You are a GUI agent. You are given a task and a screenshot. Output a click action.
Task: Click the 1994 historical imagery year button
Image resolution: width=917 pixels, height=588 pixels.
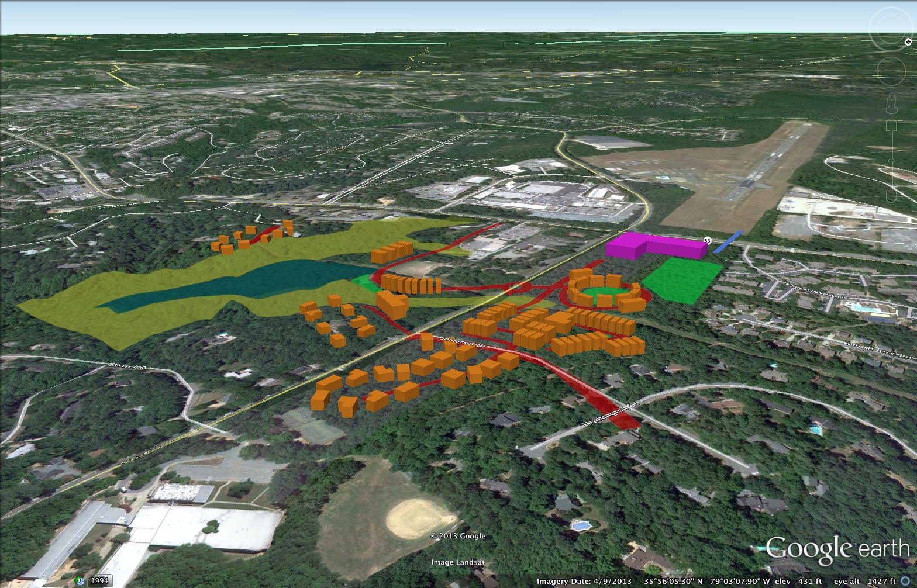pos(100,581)
